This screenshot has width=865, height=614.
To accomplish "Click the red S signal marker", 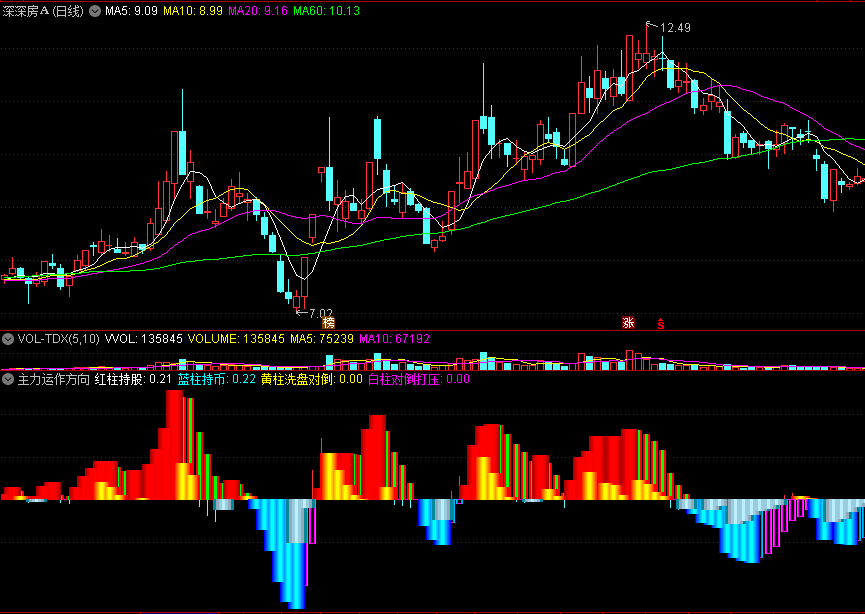I will (x=660, y=323).
